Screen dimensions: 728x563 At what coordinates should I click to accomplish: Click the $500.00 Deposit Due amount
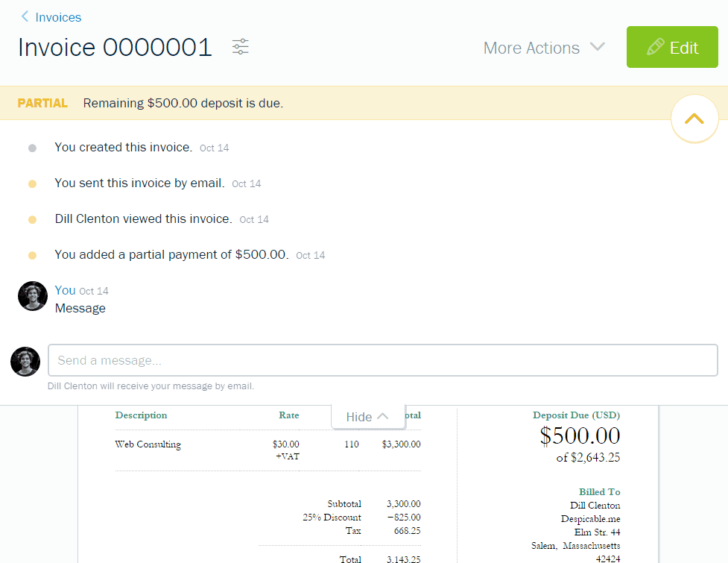click(579, 435)
